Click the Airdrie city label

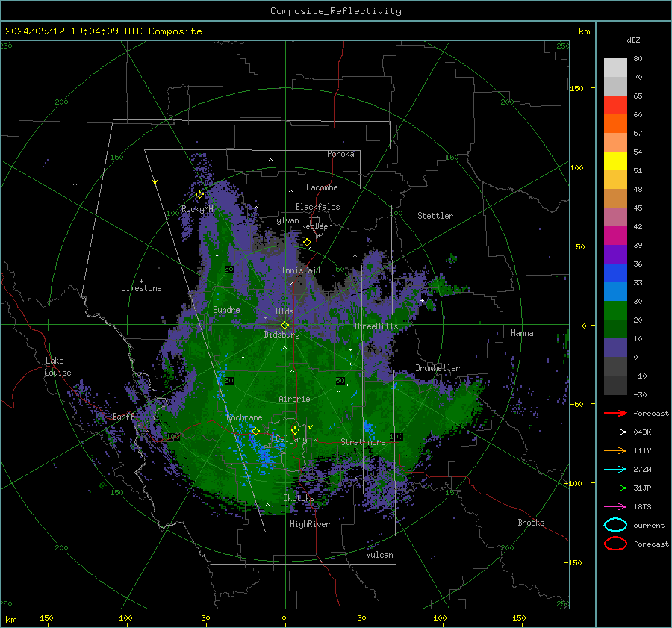[294, 399]
